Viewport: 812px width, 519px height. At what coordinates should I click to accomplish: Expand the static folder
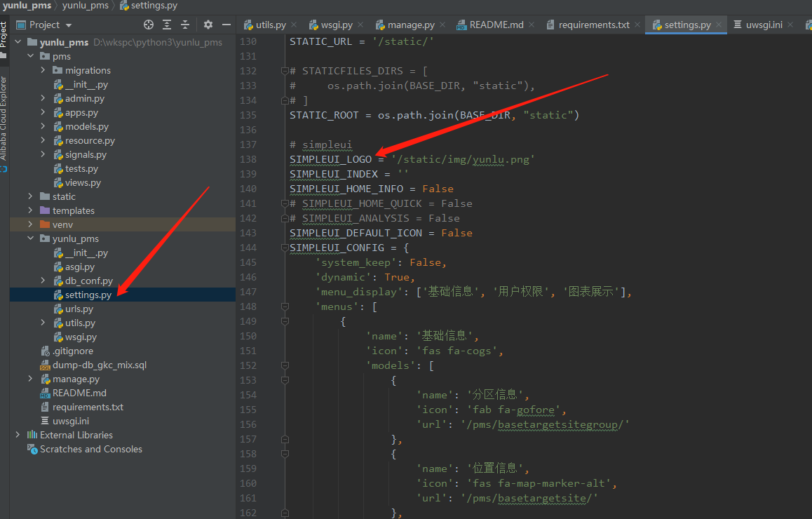(31, 196)
